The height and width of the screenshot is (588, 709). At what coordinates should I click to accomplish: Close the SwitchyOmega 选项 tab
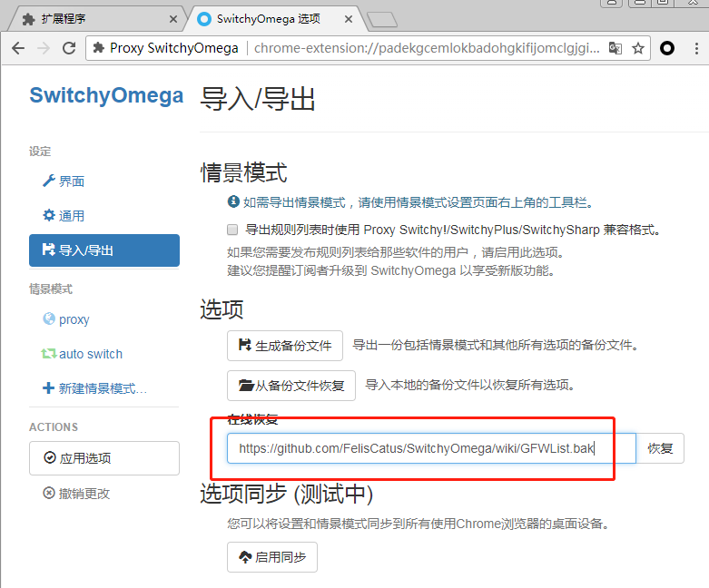click(x=349, y=19)
